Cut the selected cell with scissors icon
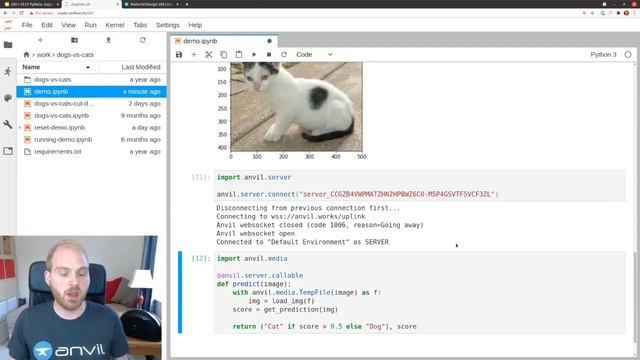640x360 pixels. [209, 54]
